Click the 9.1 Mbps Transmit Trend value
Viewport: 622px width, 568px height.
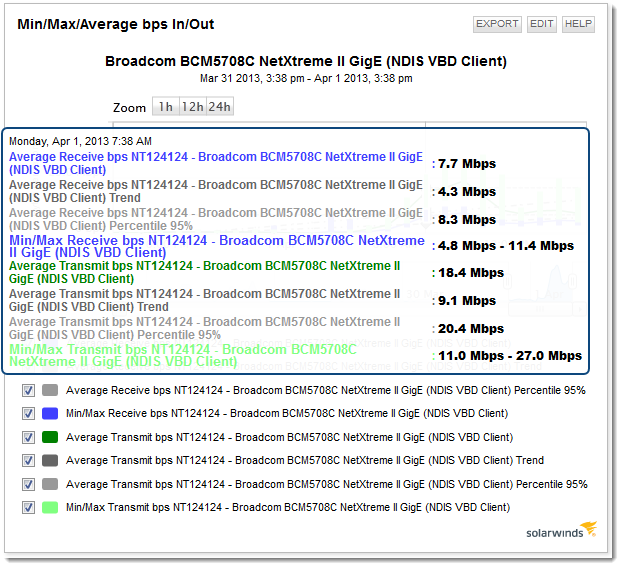466,301
